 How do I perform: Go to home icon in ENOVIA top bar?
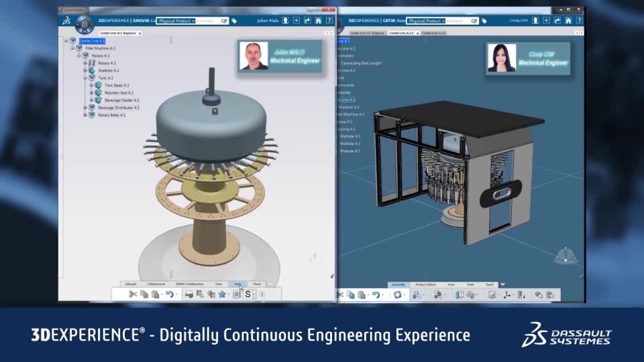(318, 21)
